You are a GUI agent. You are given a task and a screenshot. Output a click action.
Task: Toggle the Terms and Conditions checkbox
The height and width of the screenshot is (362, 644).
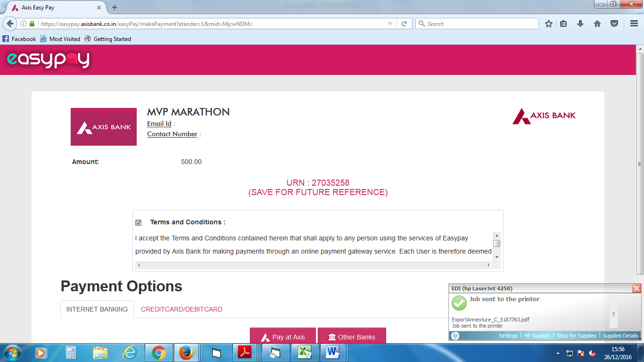[x=138, y=222]
